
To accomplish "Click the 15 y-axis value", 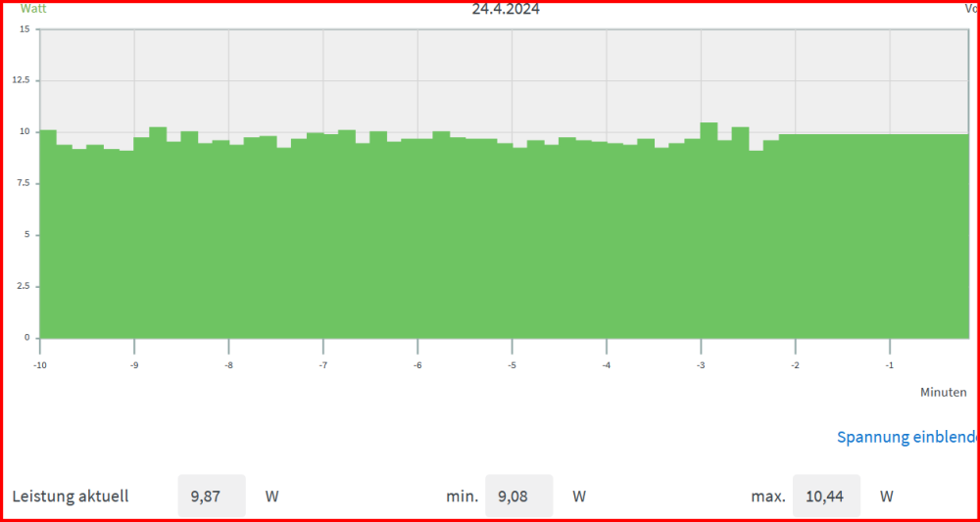I will (25, 28).
